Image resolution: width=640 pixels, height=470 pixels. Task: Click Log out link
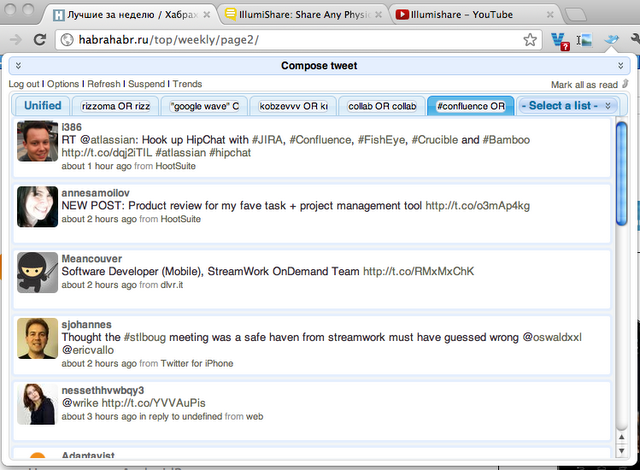click(24, 84)
